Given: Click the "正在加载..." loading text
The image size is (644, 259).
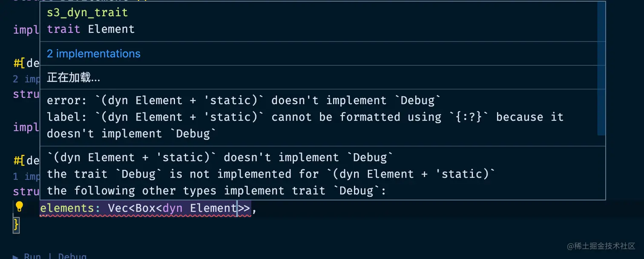Looking at the screenshot, I should (73, 78).
